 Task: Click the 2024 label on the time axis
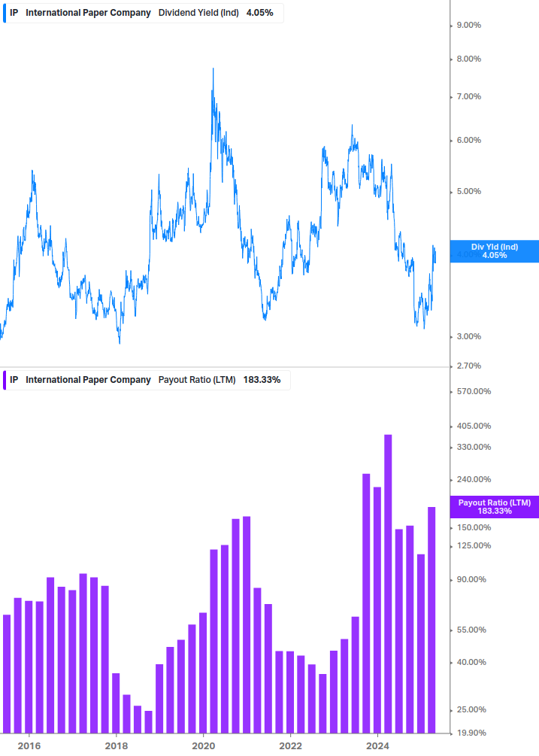coord(377,746)
